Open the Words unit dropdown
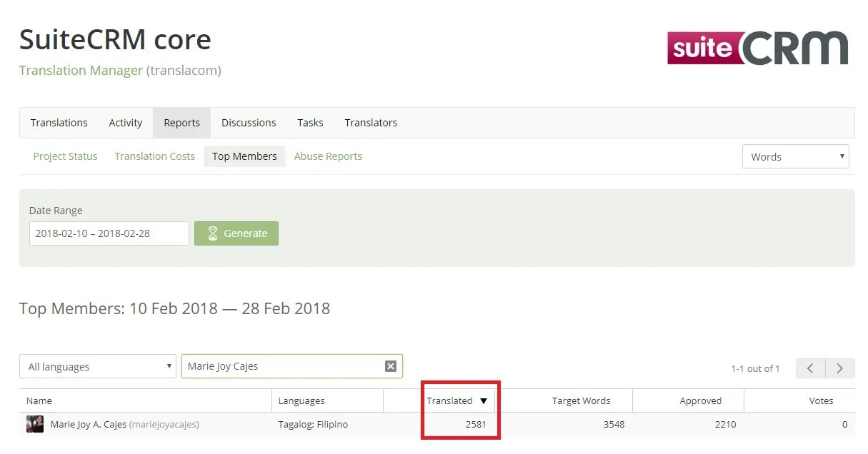The width and height of the screenshot is (868, 454). click(796, 157)
